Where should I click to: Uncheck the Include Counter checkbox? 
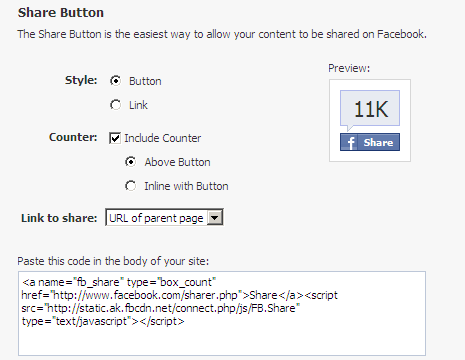pyautogui.click(x=115, y=138)
